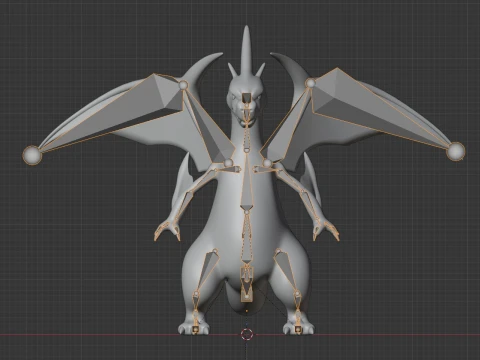Select the neck bone below the jaw
480x360 pixels.
(x=246, y=138)
